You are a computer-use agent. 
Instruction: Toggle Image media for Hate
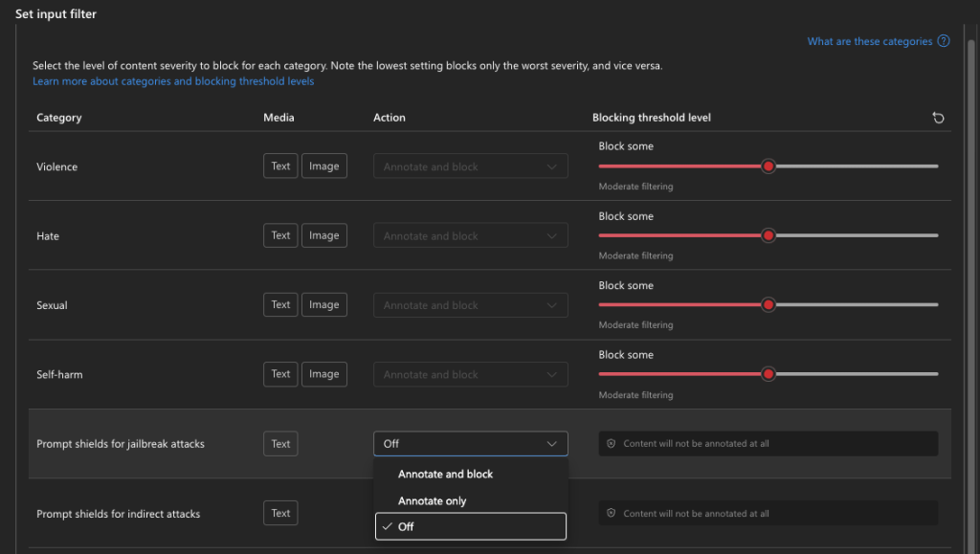(x=324, y=235)
